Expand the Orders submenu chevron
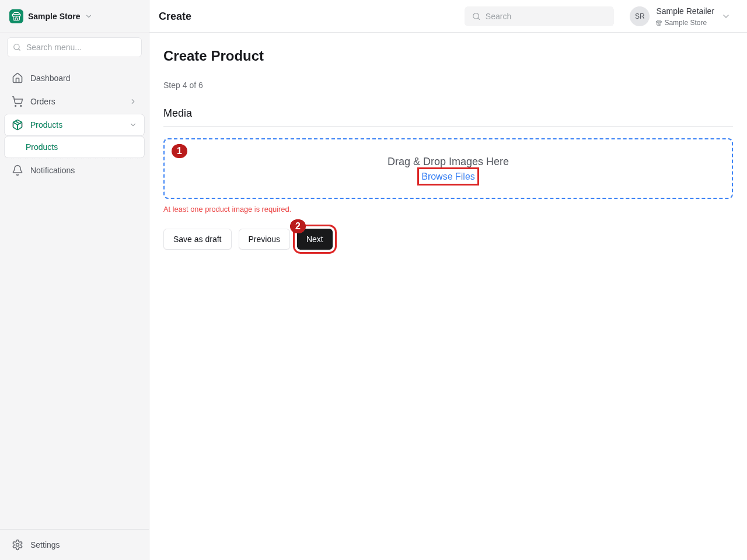This screenshot has height=560, width=747. 133,101
